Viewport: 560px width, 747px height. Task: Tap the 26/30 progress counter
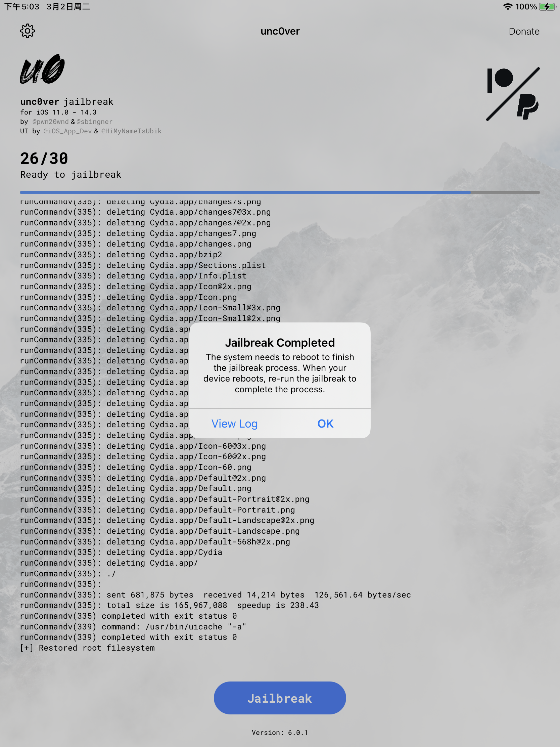tap(44, 158)
